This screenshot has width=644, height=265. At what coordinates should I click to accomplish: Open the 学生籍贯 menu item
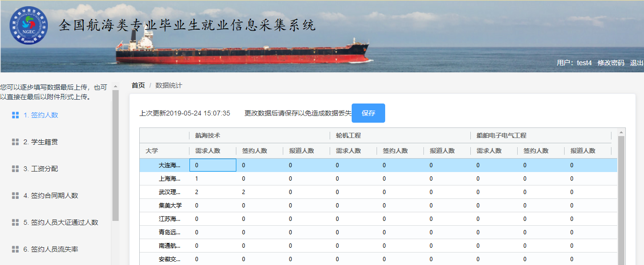[41, 142]
